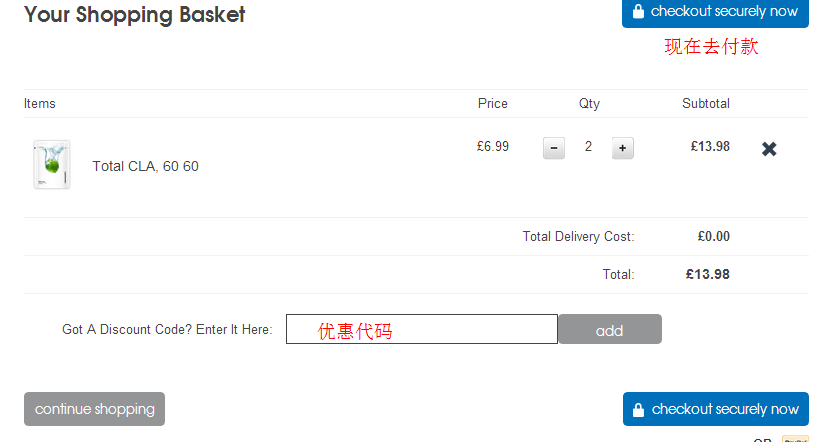Click the padlock icon on top checkout button
Viewport: 816px width, 442px height.
click(x=638, y=11)
